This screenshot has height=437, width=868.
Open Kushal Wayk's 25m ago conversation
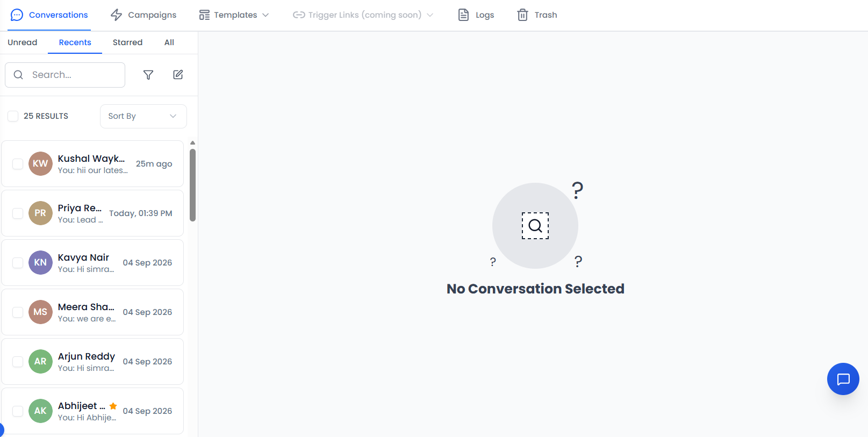[x=92, y=164]
